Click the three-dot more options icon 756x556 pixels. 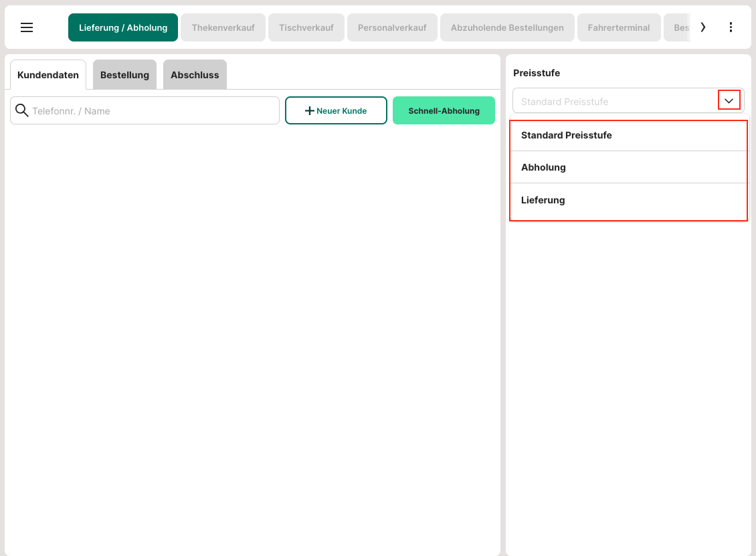coord(731,27)
